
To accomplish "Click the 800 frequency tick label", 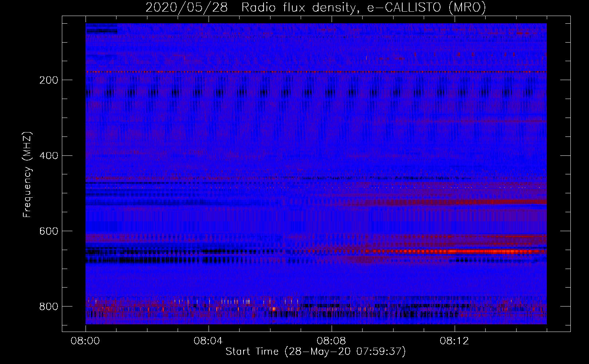I will click(49, 306).
